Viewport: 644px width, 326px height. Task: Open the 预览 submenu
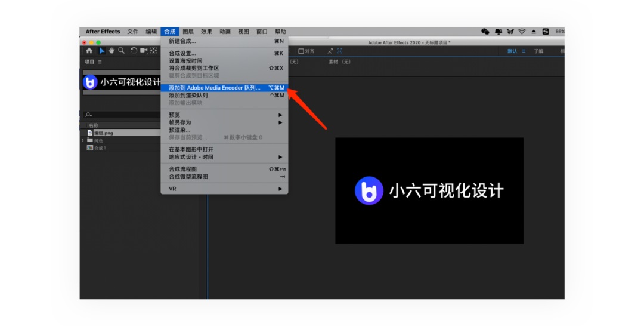[224, 115]
